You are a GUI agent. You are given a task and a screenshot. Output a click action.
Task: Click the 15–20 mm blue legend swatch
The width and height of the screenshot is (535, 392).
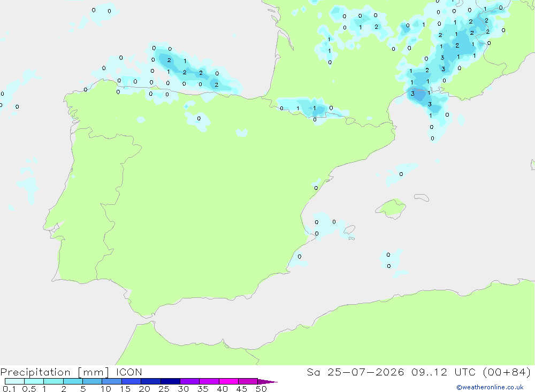pyautogui.click(x=132, y=381)
